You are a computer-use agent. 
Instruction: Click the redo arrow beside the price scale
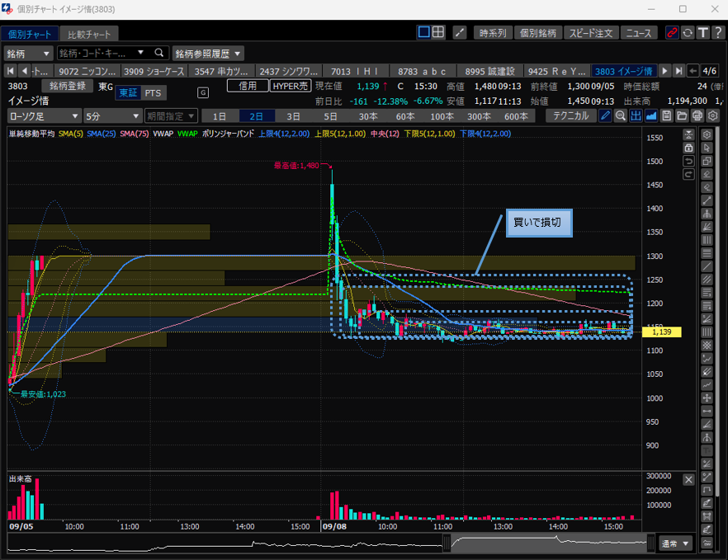(688, 173)
